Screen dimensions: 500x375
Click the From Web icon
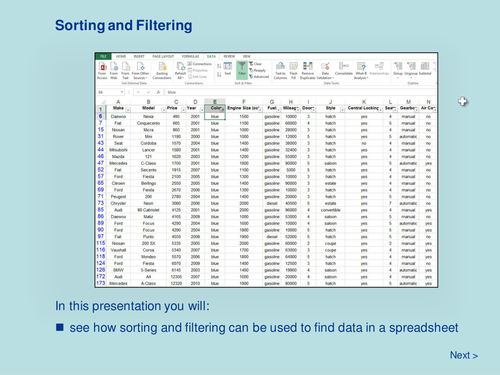coord(114,71)
